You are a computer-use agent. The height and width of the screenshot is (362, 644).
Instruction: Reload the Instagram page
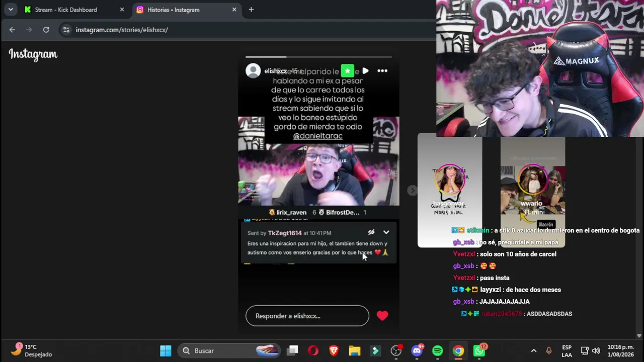coord(46,30)
